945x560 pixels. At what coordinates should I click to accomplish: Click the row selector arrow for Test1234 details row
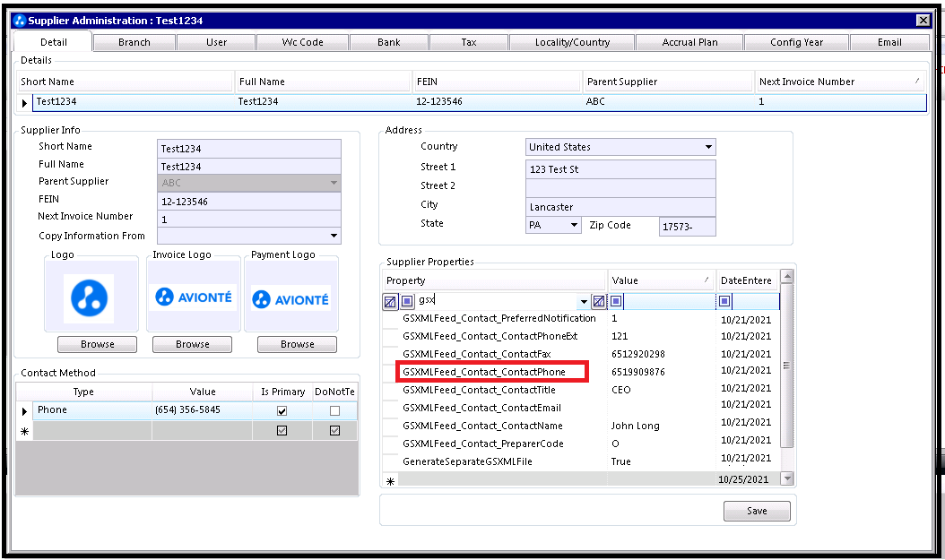click(x=24, y=103)
